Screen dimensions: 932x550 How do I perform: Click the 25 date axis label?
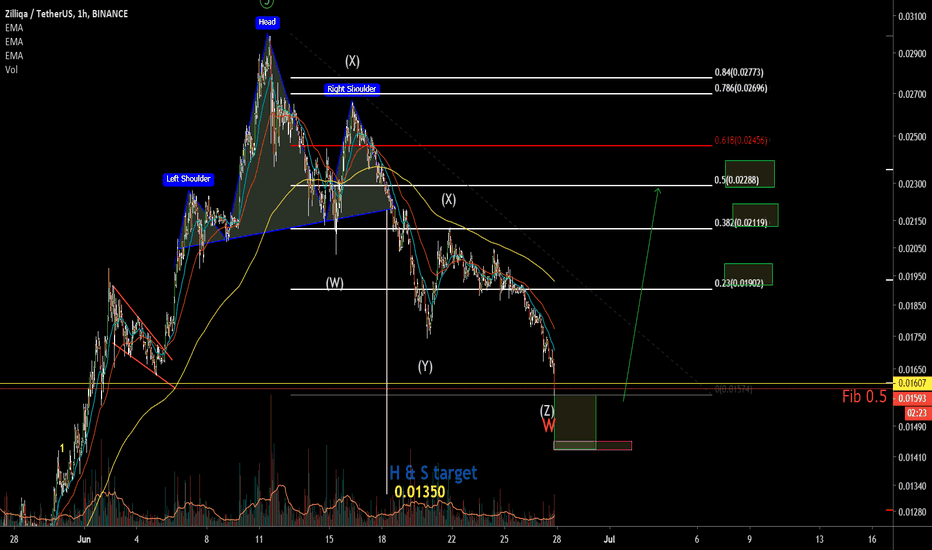(504, 539)
